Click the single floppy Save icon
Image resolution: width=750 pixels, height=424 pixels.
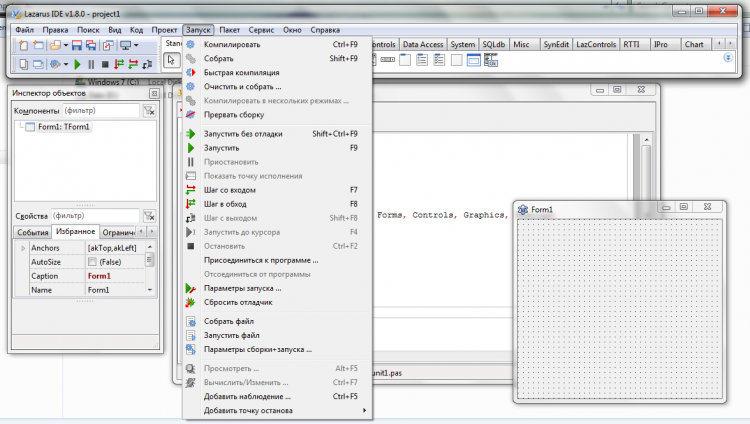[x=77, y=45]
